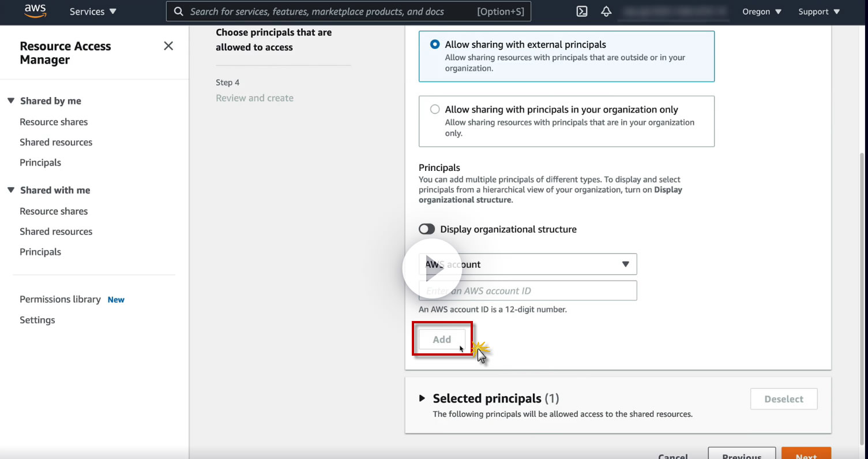Open Resource shares under Shared by me
Viewport: 868px width, 459px height.
coord(54,122)
